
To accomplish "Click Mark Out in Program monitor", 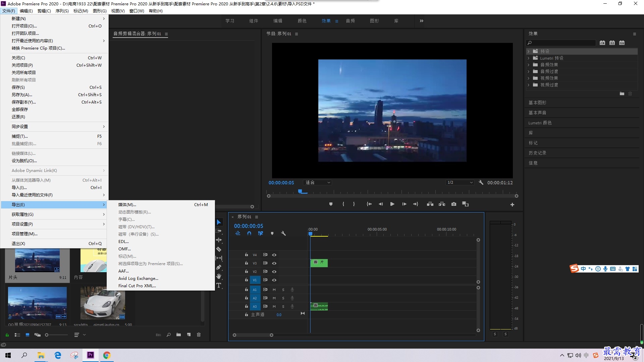I will 354,204.
